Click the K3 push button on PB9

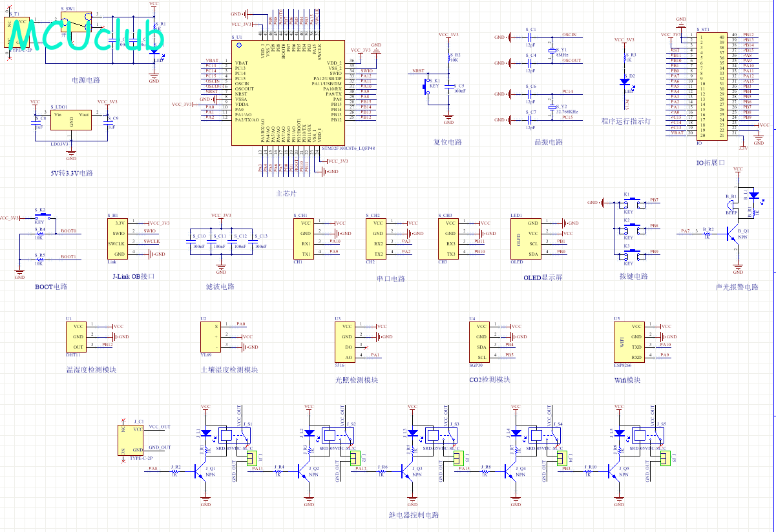tap(633, 254)
